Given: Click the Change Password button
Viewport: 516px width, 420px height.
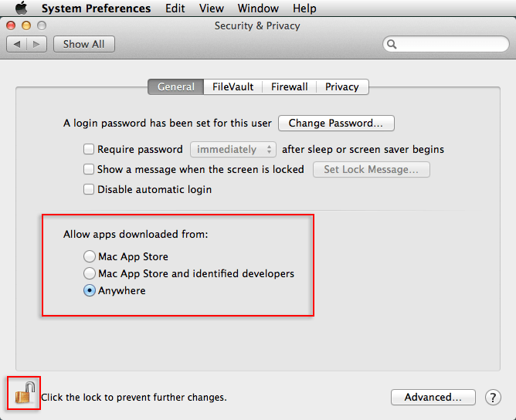Looking at the screenshot, I should click(336, 124).
